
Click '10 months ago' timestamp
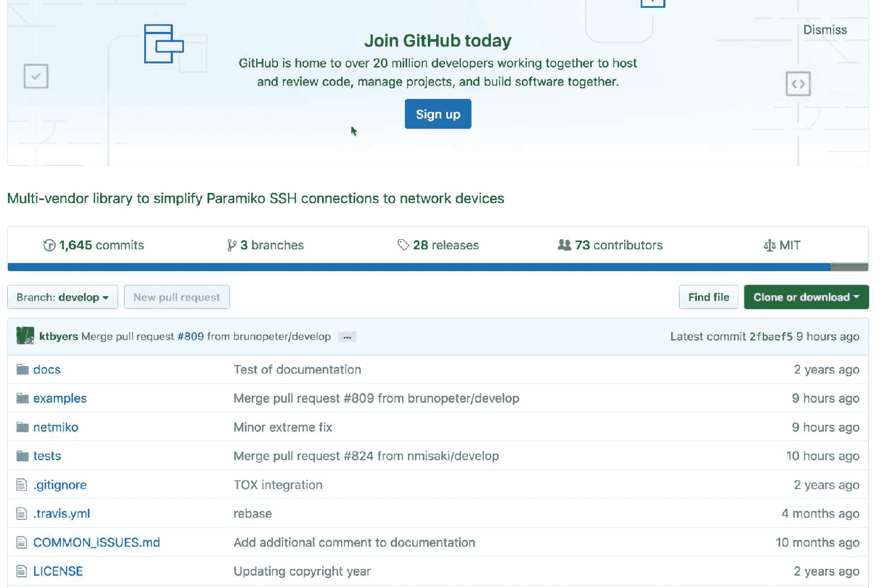click(818, 543)
